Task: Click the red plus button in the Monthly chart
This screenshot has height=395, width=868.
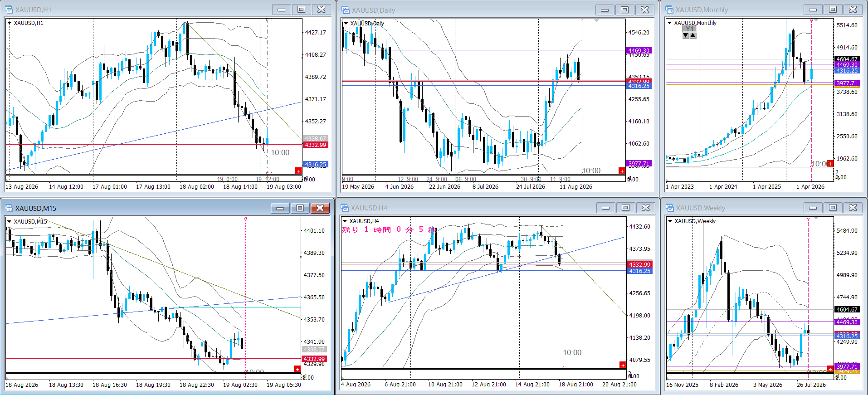Action: [x=830, y=163]
